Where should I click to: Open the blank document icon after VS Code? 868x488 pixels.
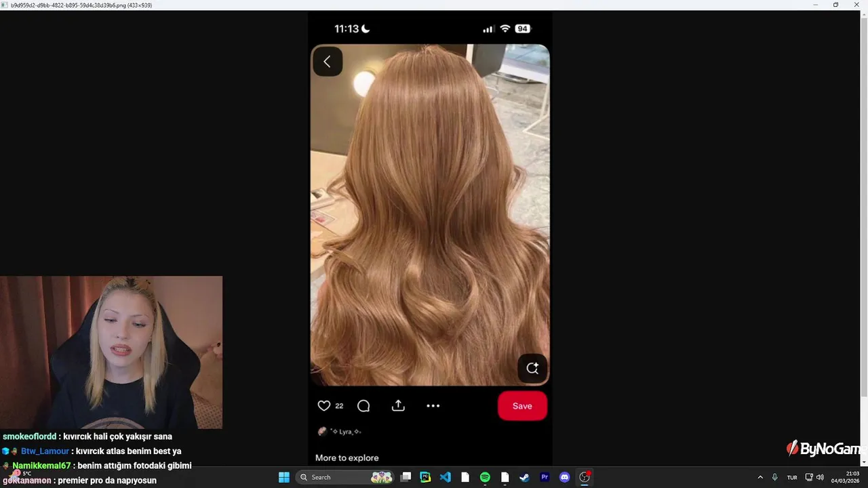[465, 477]
